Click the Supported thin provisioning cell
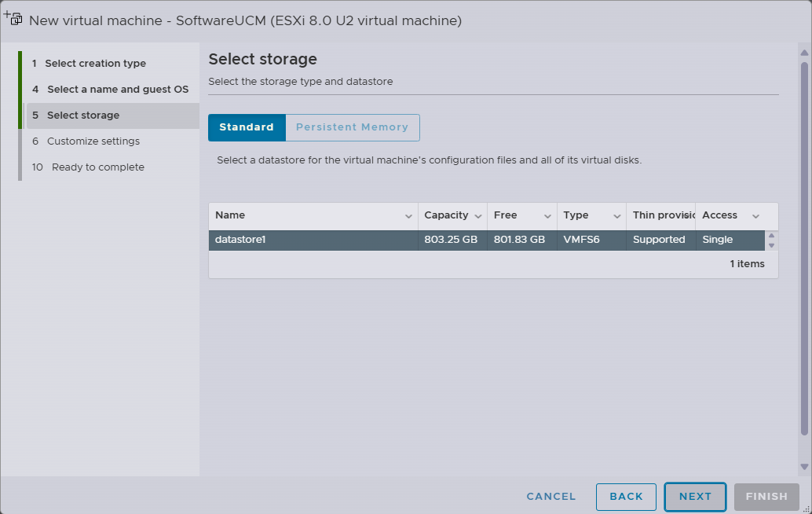This screenshot has height=514, width=812. click(x=660, y=240)
